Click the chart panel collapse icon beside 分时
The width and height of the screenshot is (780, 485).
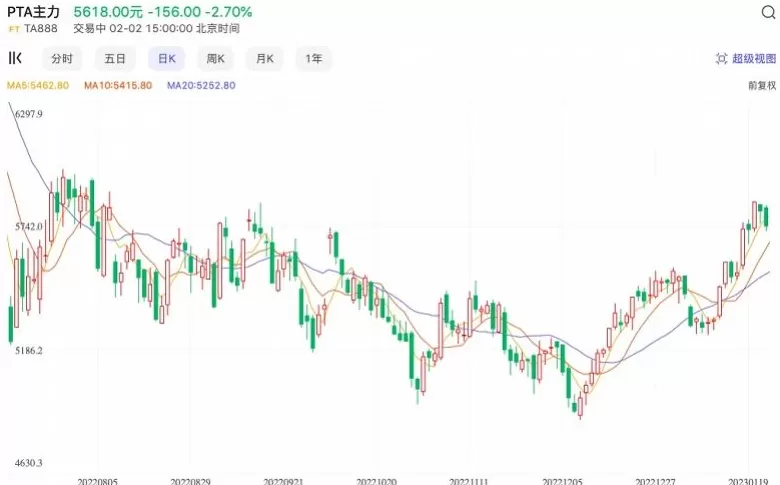(15, 59)
